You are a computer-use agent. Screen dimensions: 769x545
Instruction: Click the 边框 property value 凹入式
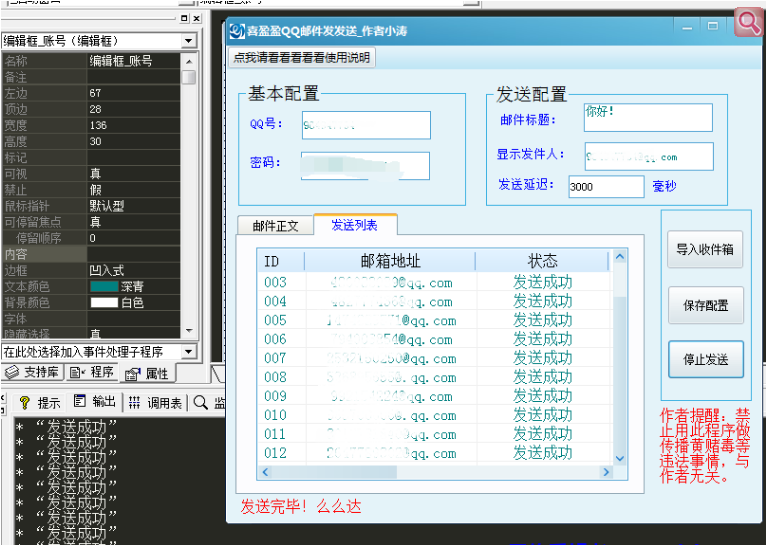[133, 271]
